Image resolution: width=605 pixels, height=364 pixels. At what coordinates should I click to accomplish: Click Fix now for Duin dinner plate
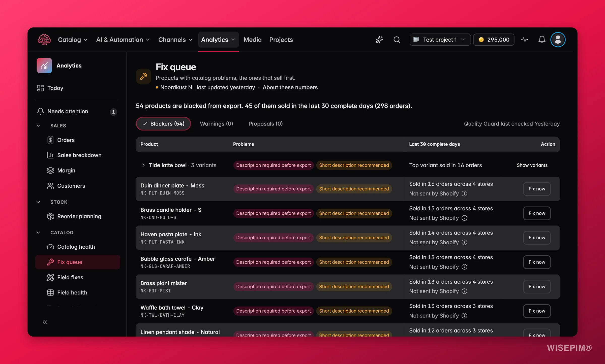[537, 189]
